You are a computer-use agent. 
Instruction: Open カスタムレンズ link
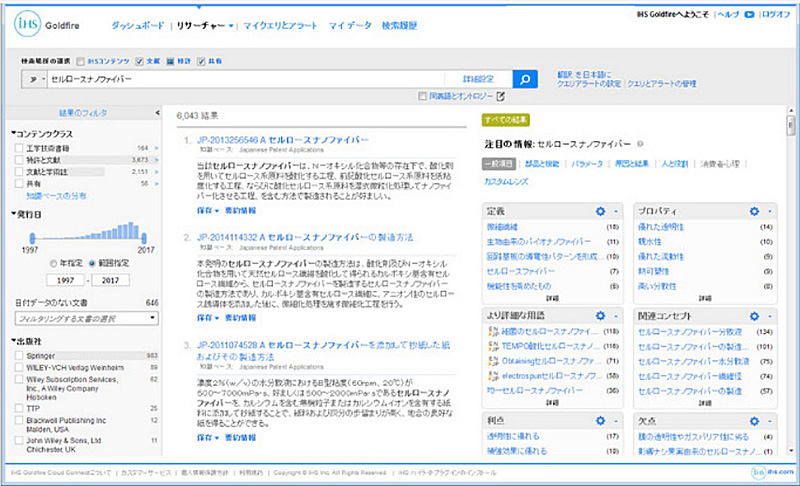tap(506, 181)
